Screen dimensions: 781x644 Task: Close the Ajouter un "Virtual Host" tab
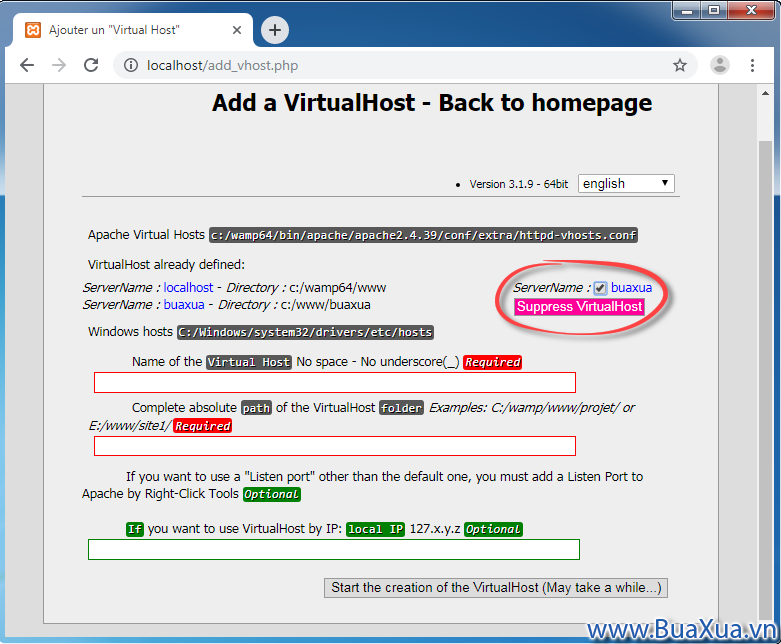237,30
